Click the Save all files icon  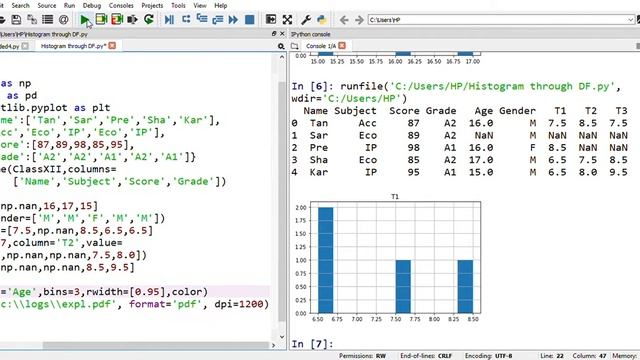pos(32,19)
